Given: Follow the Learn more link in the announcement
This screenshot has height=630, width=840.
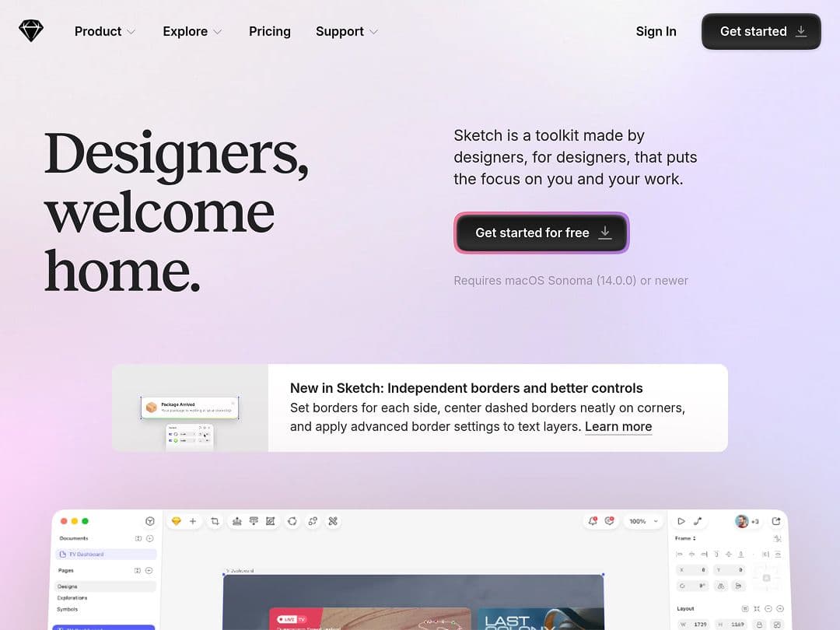Looking at the screenshot, I should click(618, 427).
